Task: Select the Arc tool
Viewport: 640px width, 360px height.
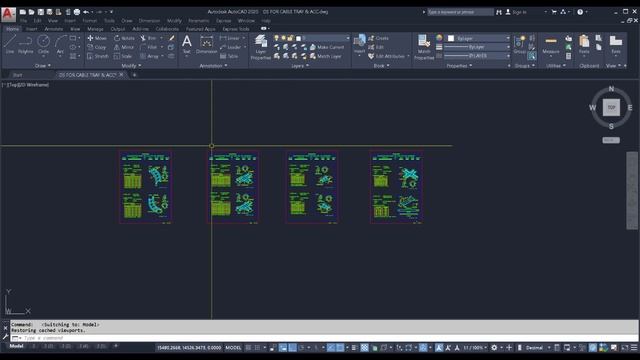Action: pyautogui.click(x=60, y=44)
